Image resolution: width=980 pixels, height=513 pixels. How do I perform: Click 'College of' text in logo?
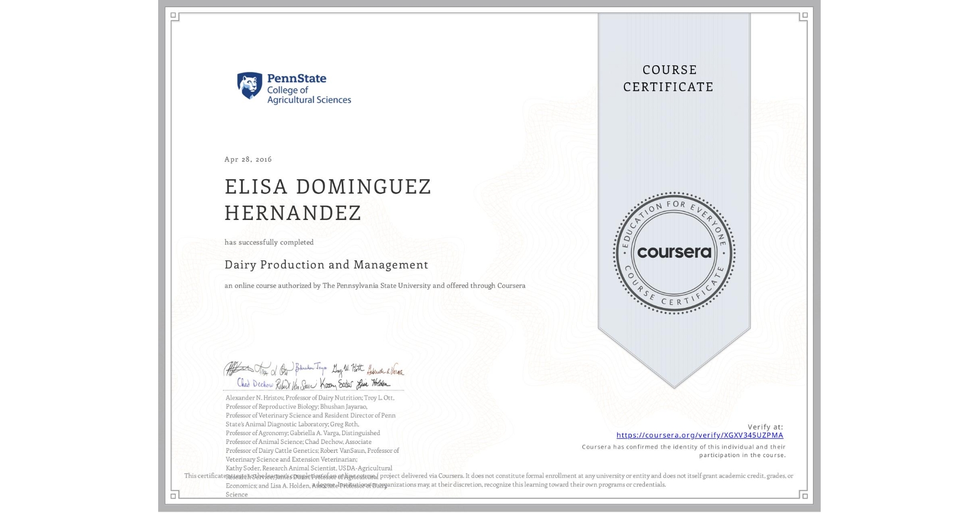point(288,90)
